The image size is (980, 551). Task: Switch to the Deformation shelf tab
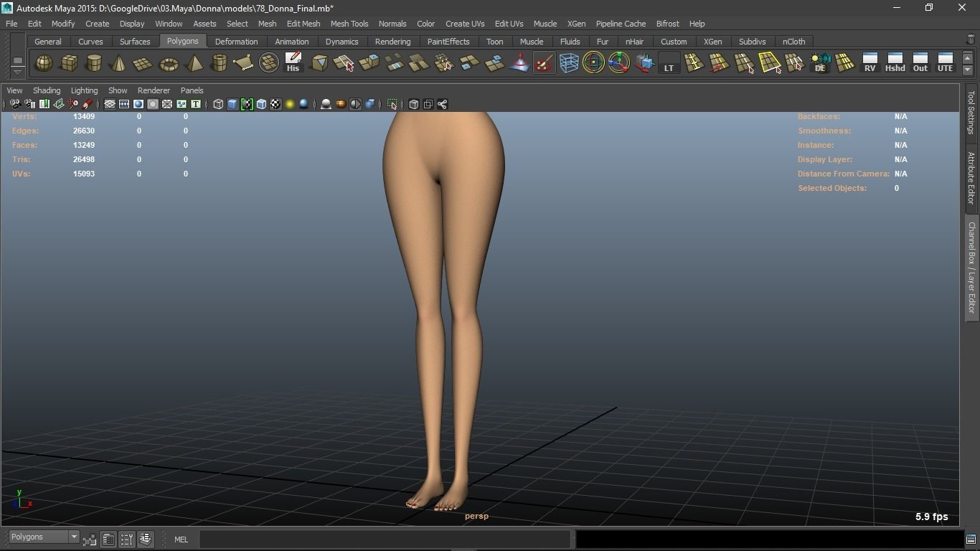(x=236, y=42)
